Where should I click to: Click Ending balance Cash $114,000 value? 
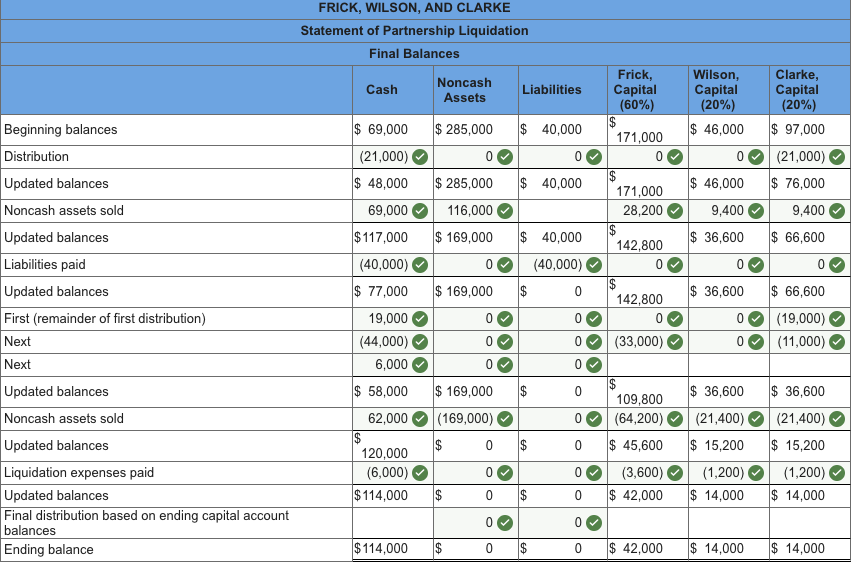(381, 548)
